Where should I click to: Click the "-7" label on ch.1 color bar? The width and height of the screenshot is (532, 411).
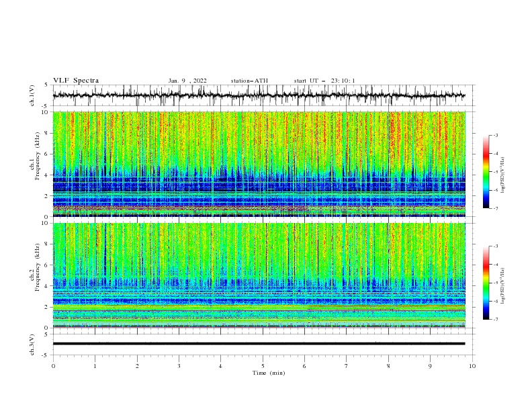click(x=496, y=208)
